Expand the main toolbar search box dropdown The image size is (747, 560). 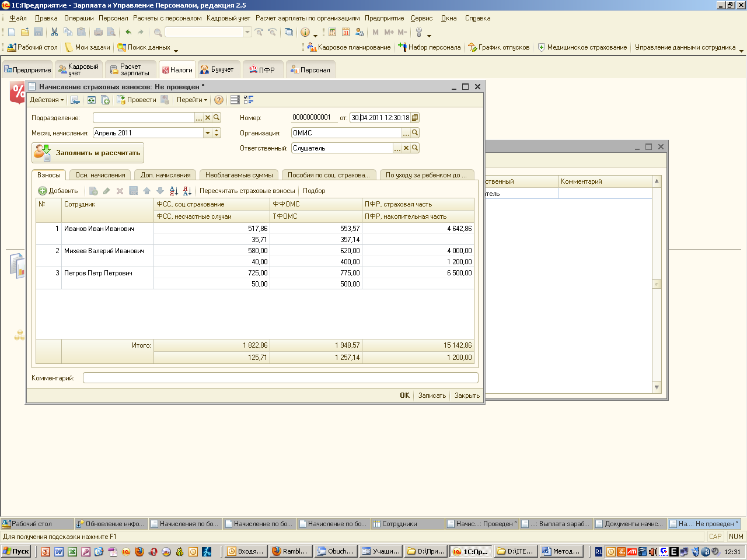point(247,32)
